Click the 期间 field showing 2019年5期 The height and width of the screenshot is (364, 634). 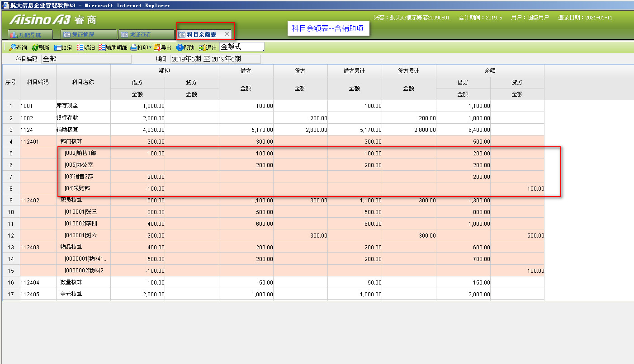[215, 59]
